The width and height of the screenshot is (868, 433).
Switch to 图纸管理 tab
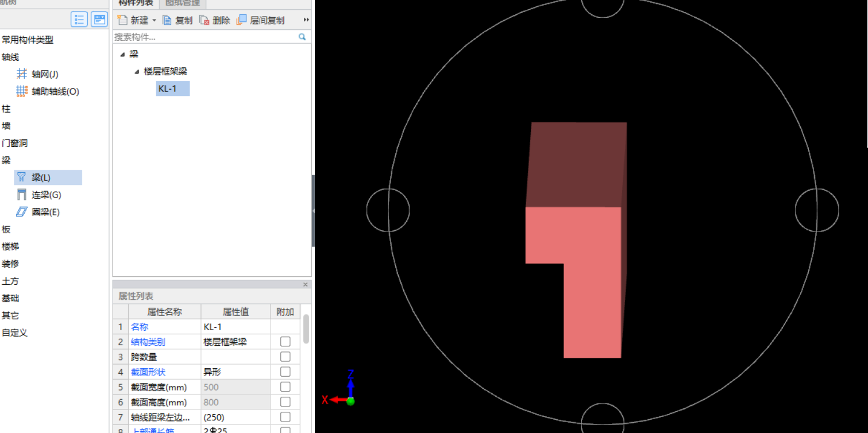pyautogui.click(x=182, y=3)
